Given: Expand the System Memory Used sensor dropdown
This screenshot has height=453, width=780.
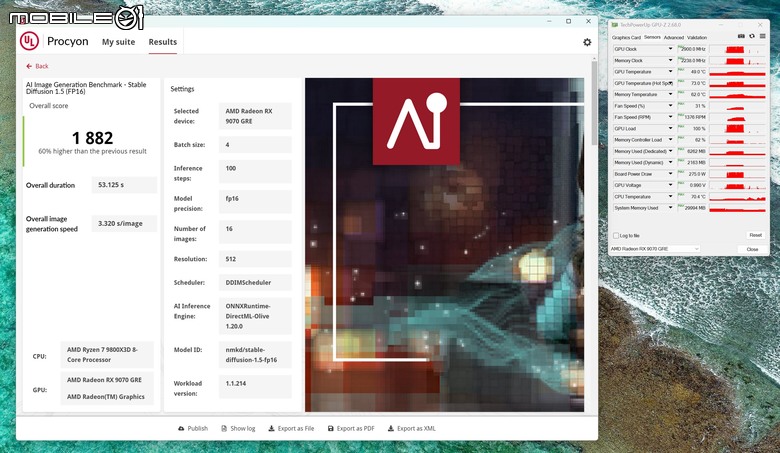Looking at the screenshot, I should [671, 208].
